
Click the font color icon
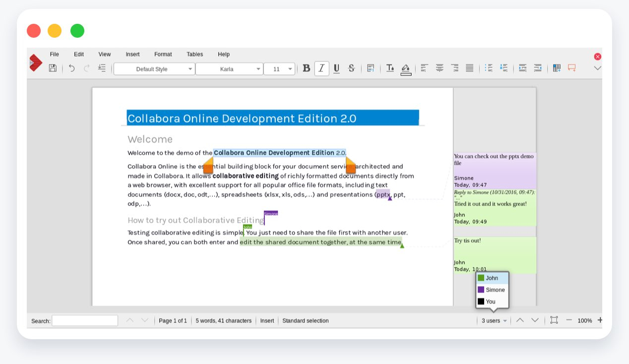[x=390, y=68]
